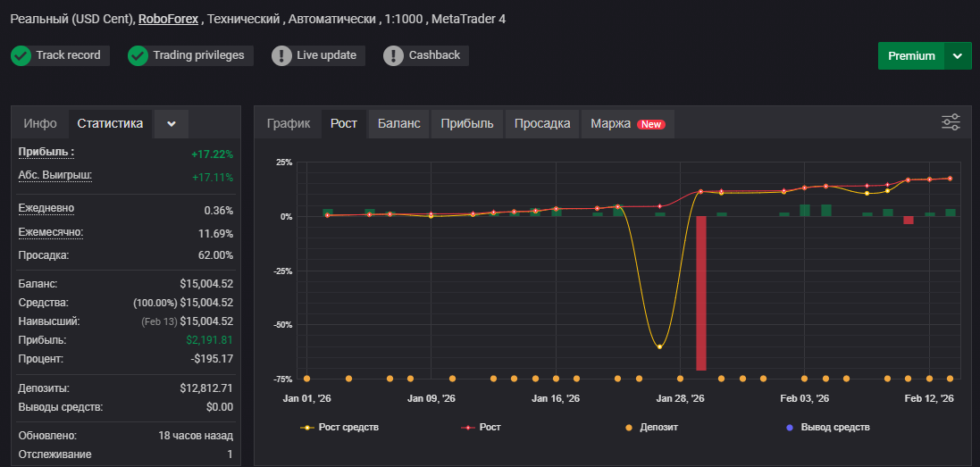Click the Cashback badge label
The image size is (980, 467).
pos(434,55)
